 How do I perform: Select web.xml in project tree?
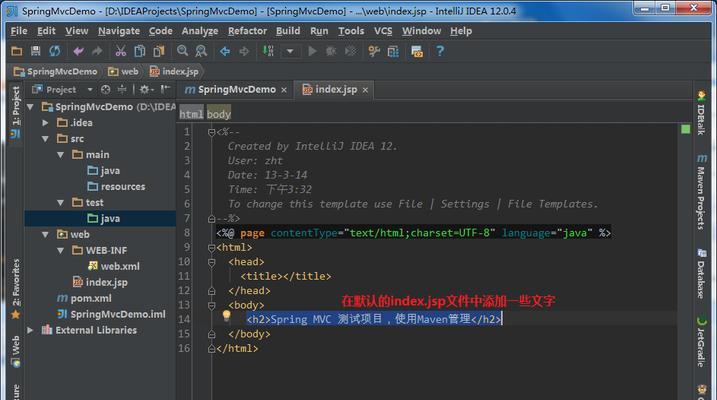tap(114, 266)
